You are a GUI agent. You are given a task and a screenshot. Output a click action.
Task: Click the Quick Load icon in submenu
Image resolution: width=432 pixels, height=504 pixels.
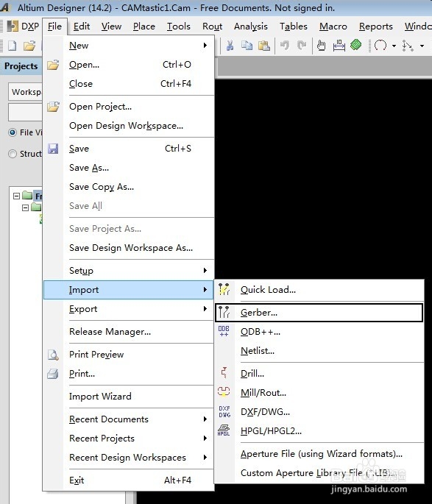tap(224, 289)
